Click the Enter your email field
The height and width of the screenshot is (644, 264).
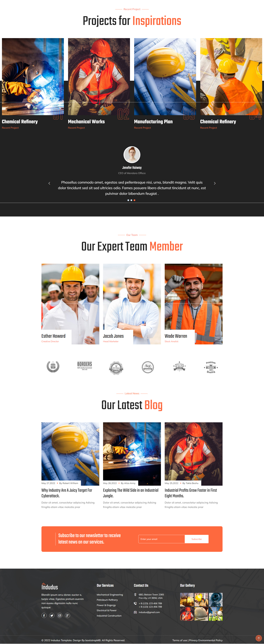point(162,539)
